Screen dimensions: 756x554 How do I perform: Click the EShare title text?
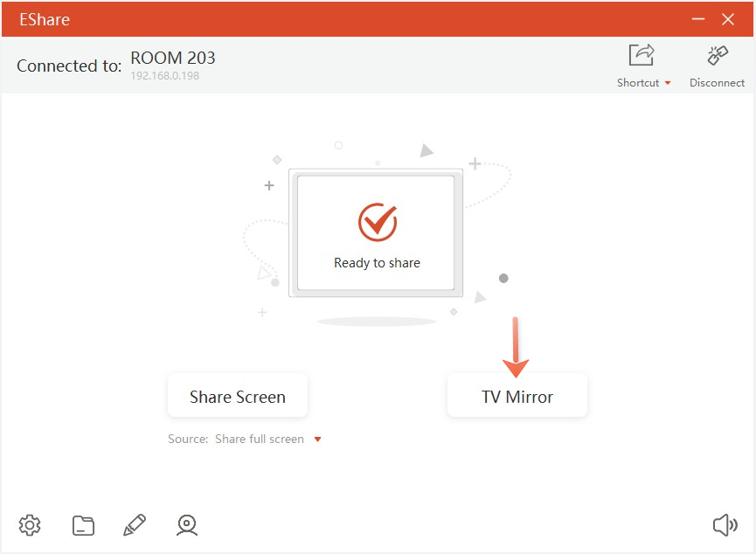pos(45,19)
